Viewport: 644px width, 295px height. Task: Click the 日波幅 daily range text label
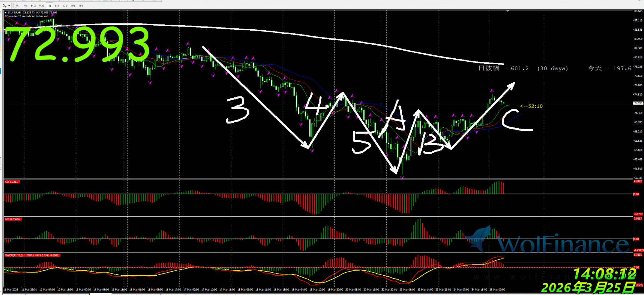coord(489,68)
